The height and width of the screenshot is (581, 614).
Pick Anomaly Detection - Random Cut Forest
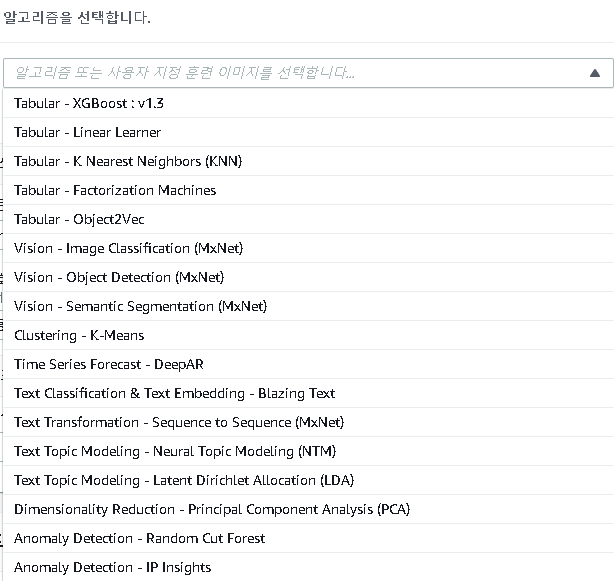pyautogui.click(x=308, y=538)
